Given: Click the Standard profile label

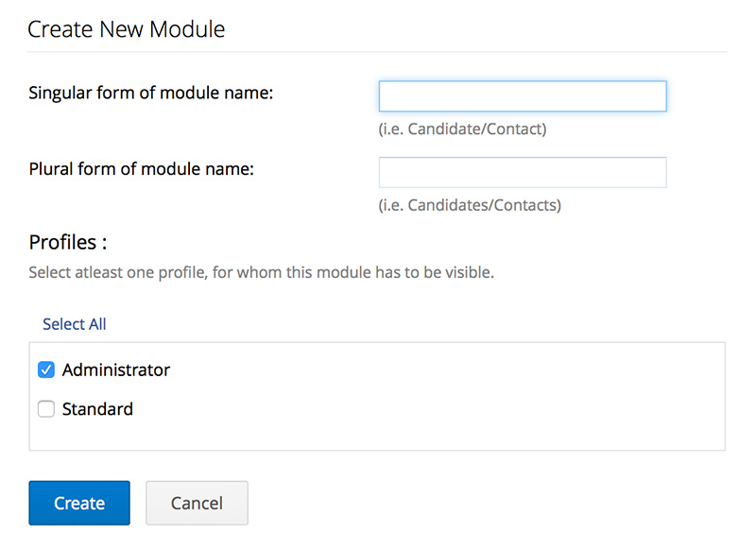Looking at the screenshot, I should coord(97,409).
